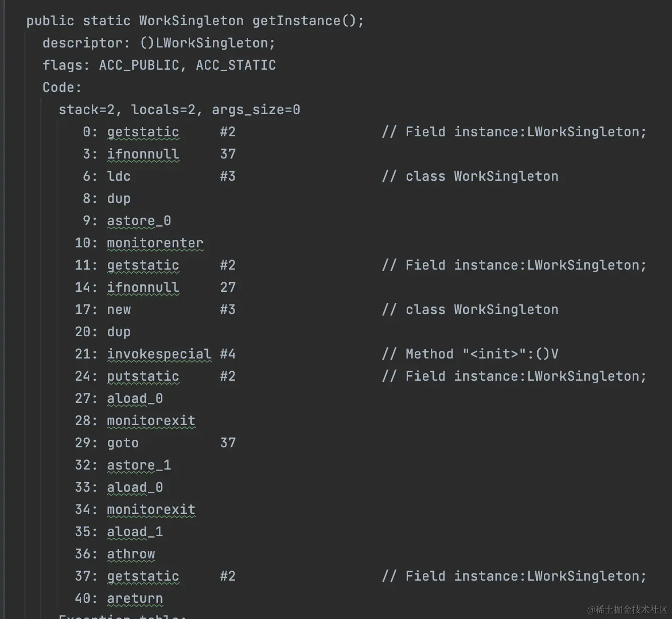Click the ldc instruction
This screenshot has width=672, height=619.
(x=119, y=176)
